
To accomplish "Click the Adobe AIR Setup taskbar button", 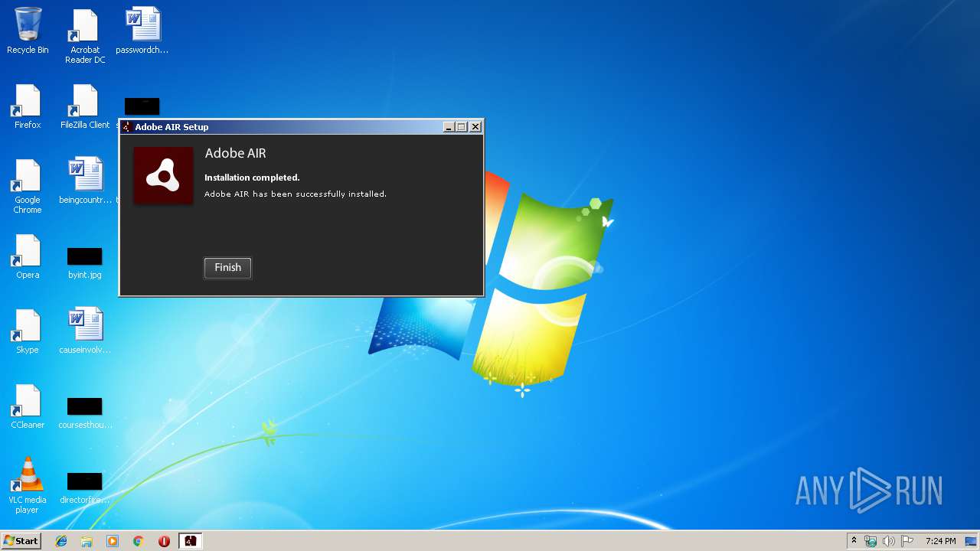I will (190, 541).
